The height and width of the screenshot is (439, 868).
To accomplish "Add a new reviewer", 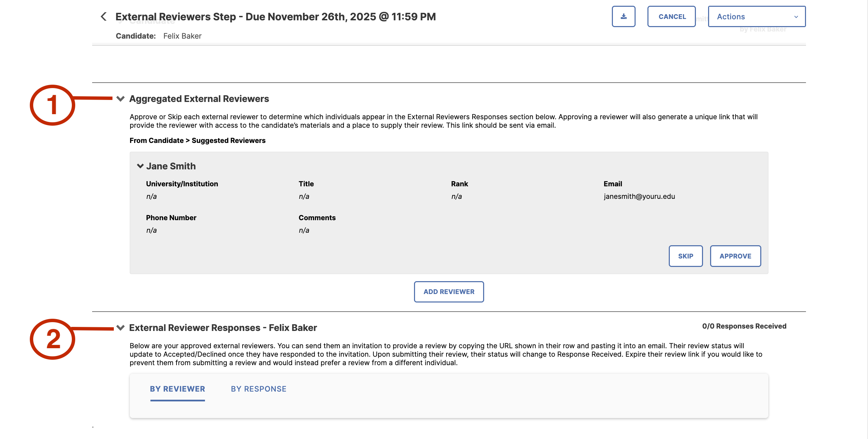I will (449, 292).
